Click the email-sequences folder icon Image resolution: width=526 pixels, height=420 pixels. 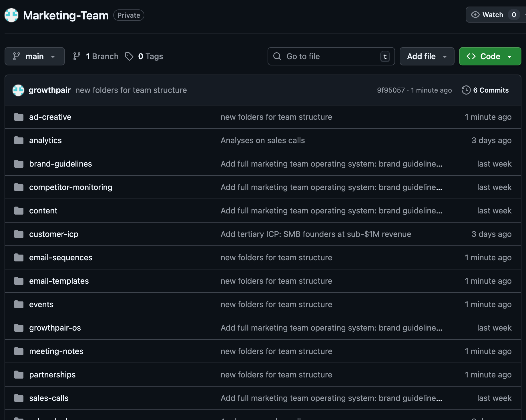pos(19,257)
